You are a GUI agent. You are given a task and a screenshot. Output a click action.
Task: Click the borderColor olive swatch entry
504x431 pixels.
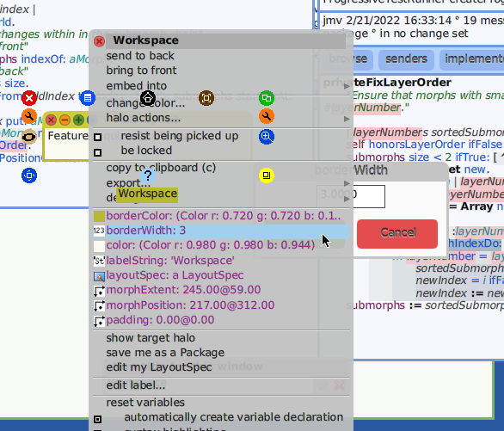[x=221, y=216]
